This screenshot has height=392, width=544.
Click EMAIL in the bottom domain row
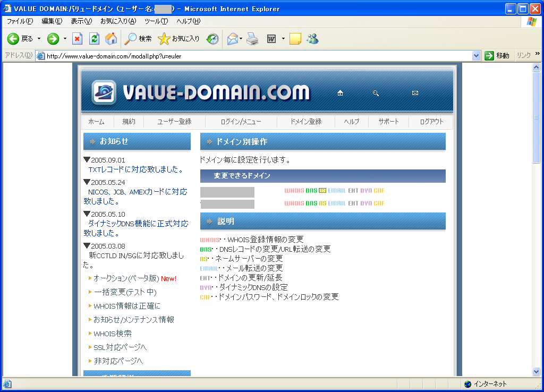pyautogui.click(x=337, y=203)
